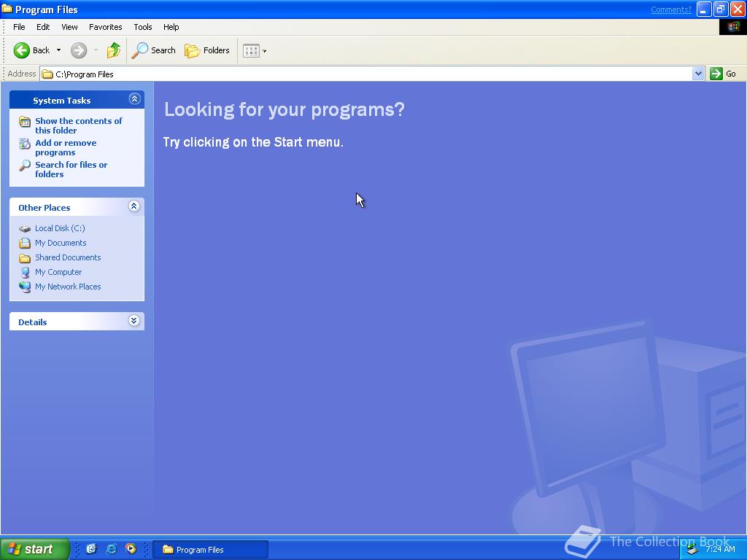Viewport: 747px width, 560px height.
Task: Open My Documents link
Action: [x=61, y=243]
